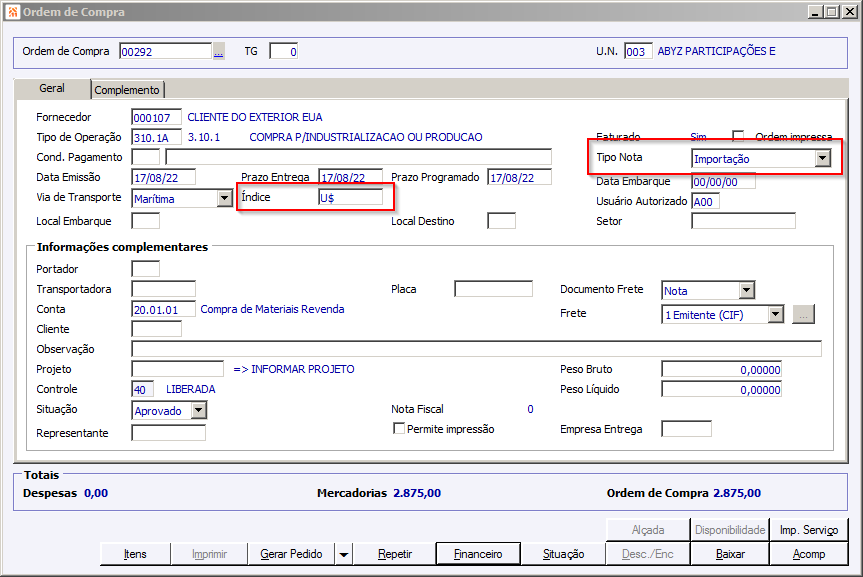Open the ellipsis button next to Frete
Screen dimensions: 863x577
803,315
